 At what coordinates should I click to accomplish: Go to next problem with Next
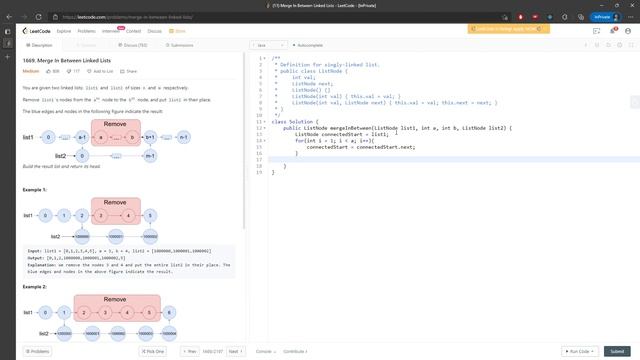[x=236, y=351]
